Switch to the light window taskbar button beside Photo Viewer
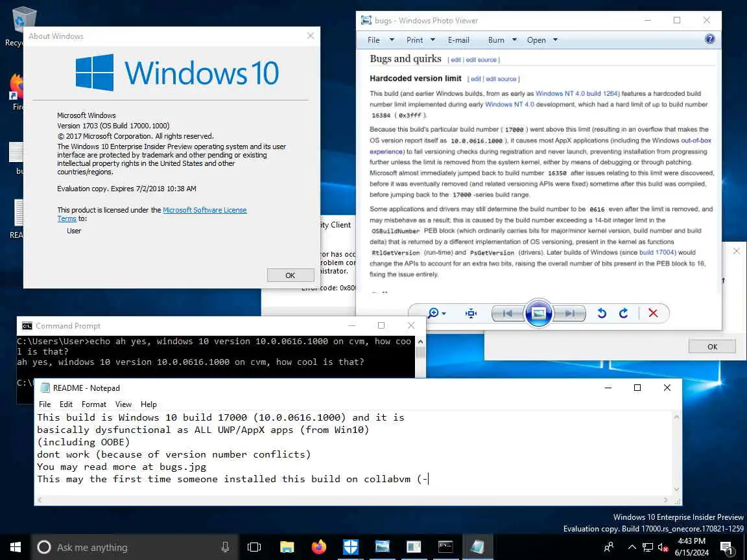This screenshot has width=747, height=560. coord(414,547)
